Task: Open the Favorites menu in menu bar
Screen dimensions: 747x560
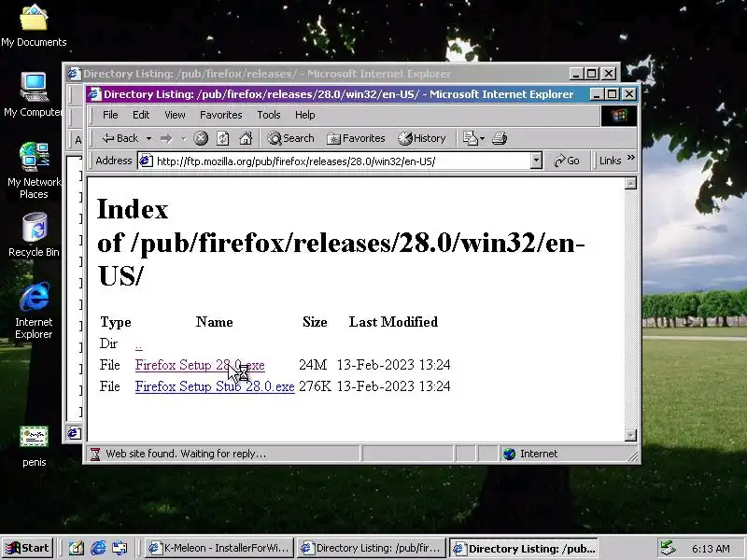Action: (221, 115)
